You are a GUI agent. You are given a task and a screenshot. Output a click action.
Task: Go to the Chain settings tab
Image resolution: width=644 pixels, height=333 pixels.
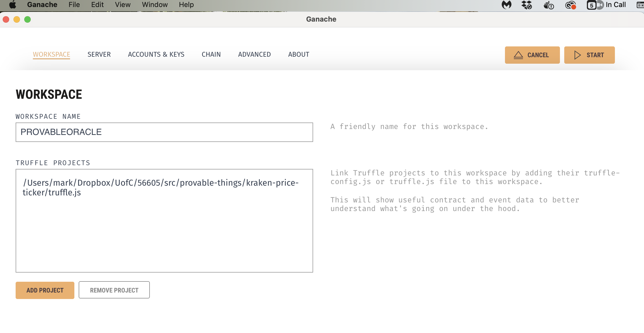coord(211,55)
